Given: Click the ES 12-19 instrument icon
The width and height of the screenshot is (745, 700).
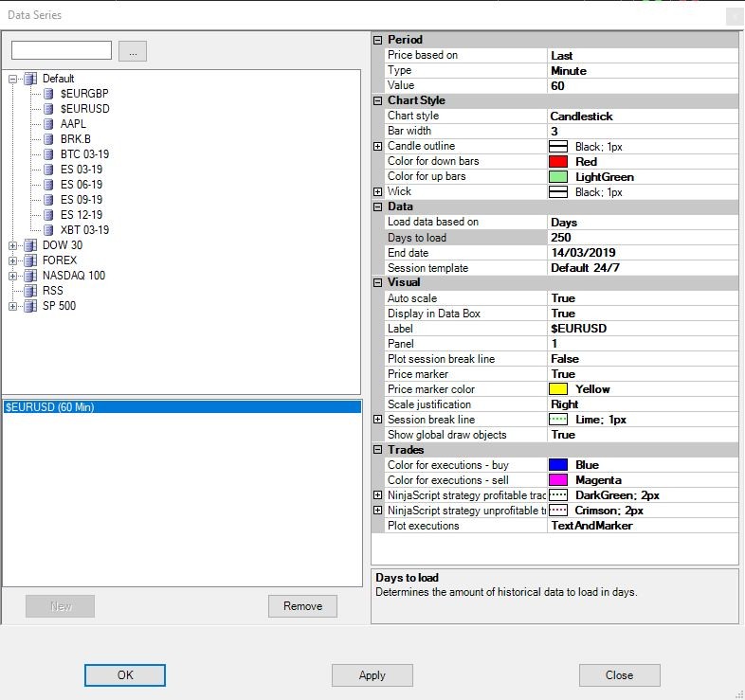Looking at the screenshot, I should 48,215.
